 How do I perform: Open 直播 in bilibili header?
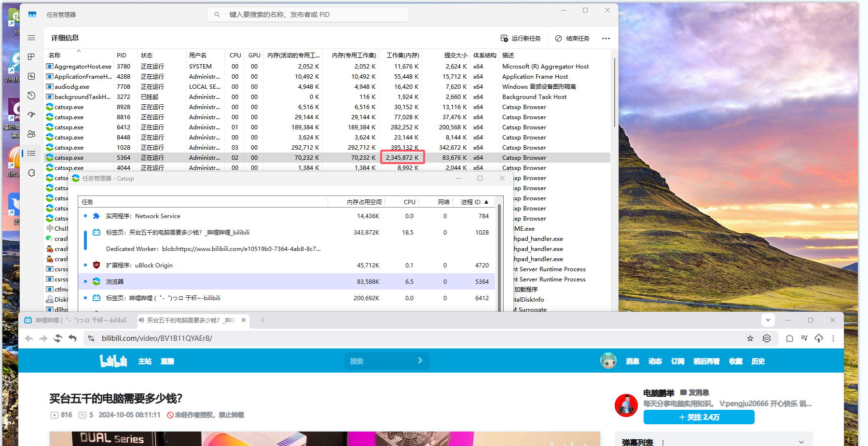click(167, 361)
